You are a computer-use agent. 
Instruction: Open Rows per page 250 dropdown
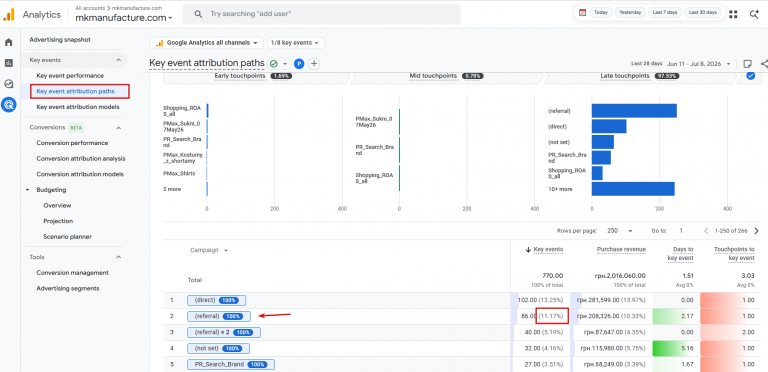coord(620,231)
